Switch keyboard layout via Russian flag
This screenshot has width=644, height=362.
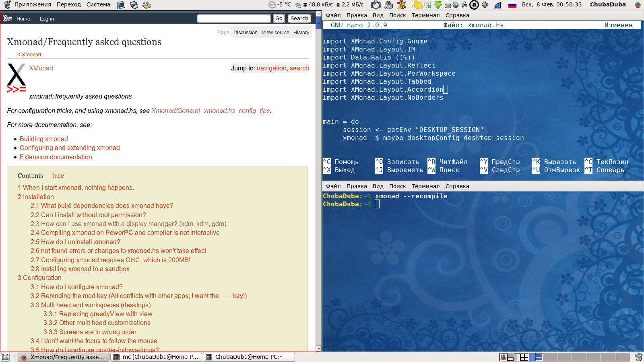click(512, 5)
